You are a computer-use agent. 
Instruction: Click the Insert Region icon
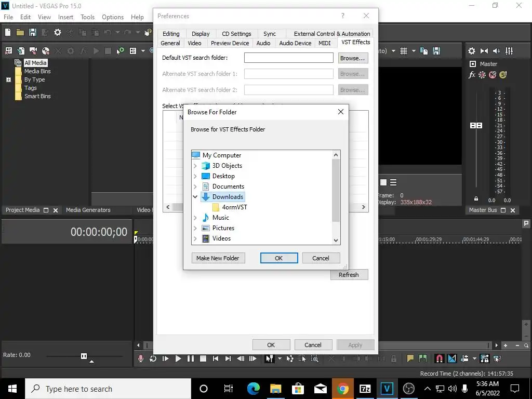point(423,358)
